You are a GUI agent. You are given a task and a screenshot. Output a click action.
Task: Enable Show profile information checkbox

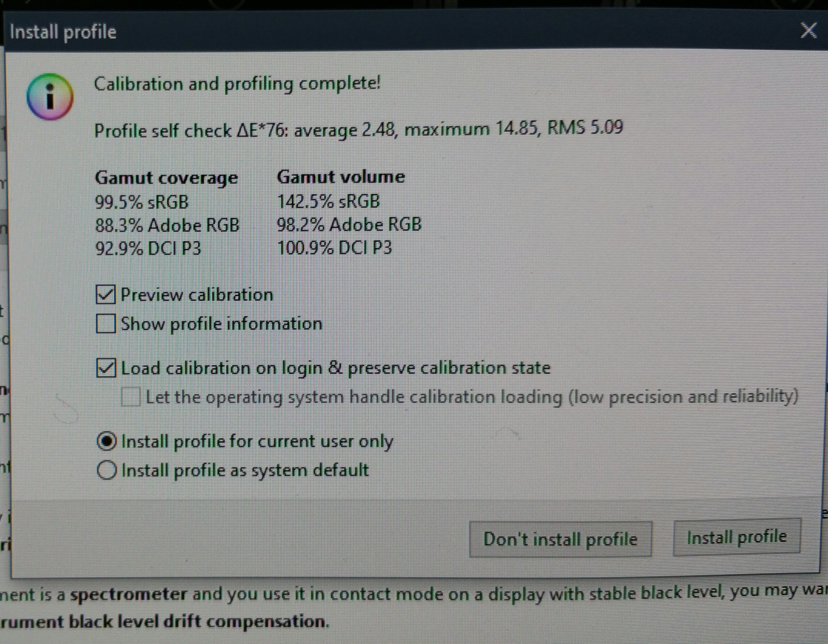[x=105, y=324]
